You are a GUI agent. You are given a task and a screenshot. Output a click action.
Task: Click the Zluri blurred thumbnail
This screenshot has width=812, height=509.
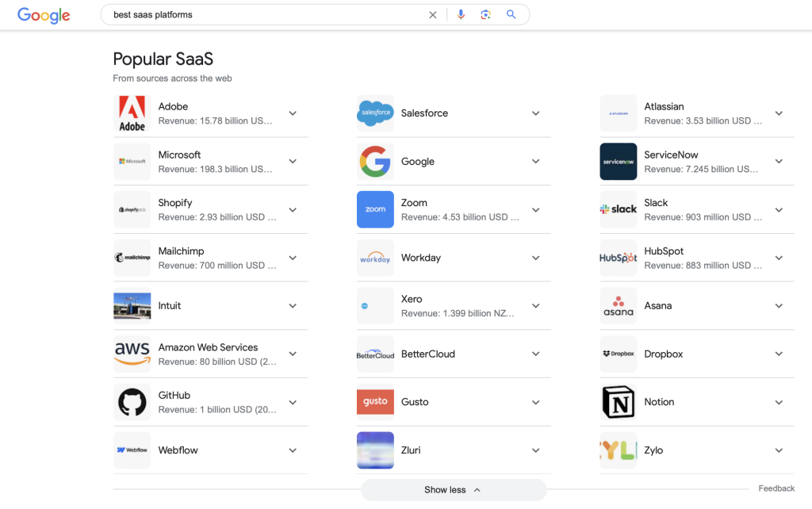click(375, 450)
